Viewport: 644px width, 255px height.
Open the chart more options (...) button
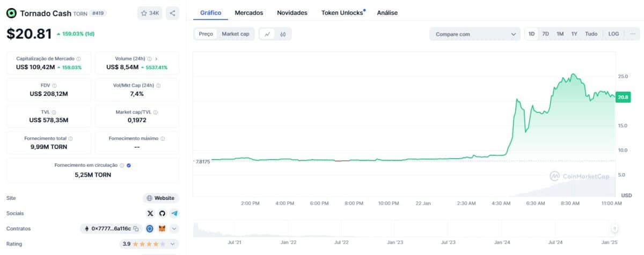pos(633,34)
